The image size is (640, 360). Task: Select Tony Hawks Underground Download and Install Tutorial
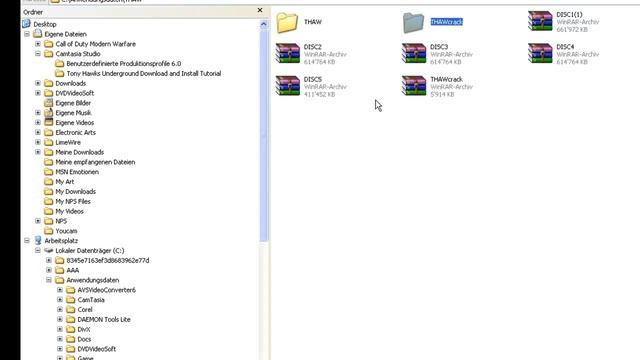[144, 73]
